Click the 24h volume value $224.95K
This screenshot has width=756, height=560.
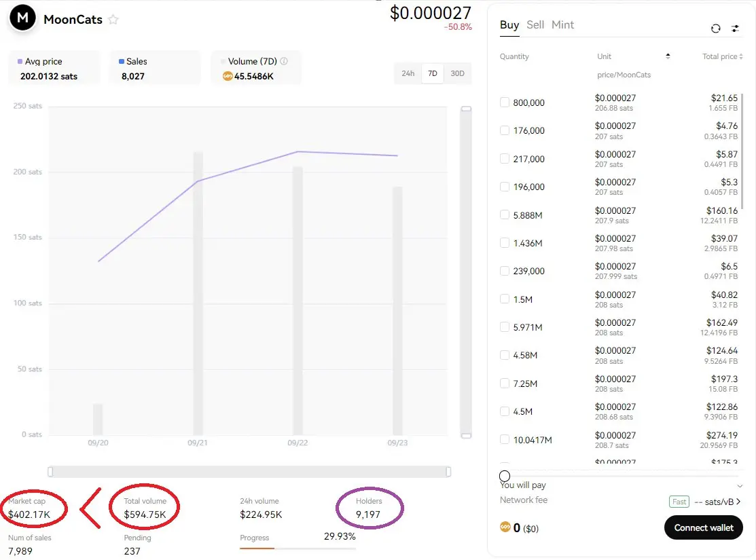point(261,515)
